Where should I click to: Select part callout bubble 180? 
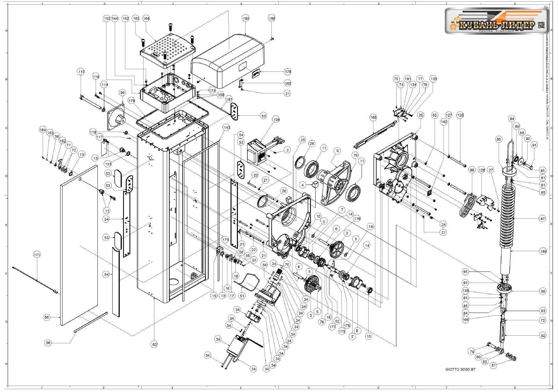tap(246, 19)
